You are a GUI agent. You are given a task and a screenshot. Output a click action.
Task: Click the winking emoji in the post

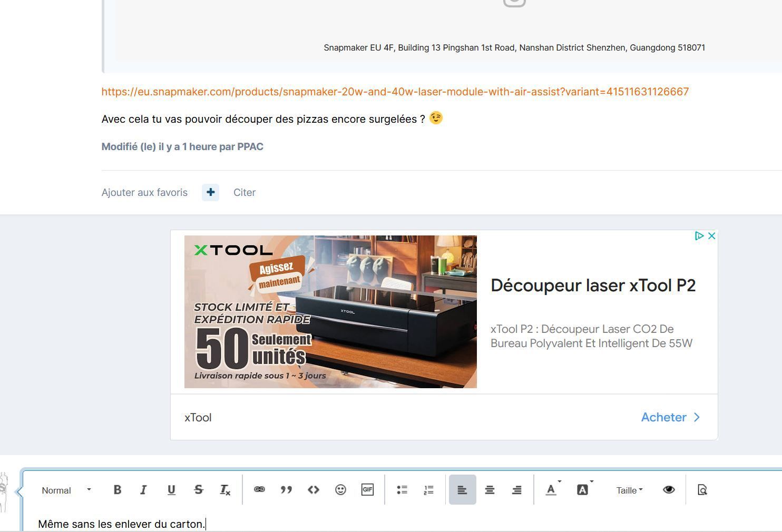(x=436, y=118)
